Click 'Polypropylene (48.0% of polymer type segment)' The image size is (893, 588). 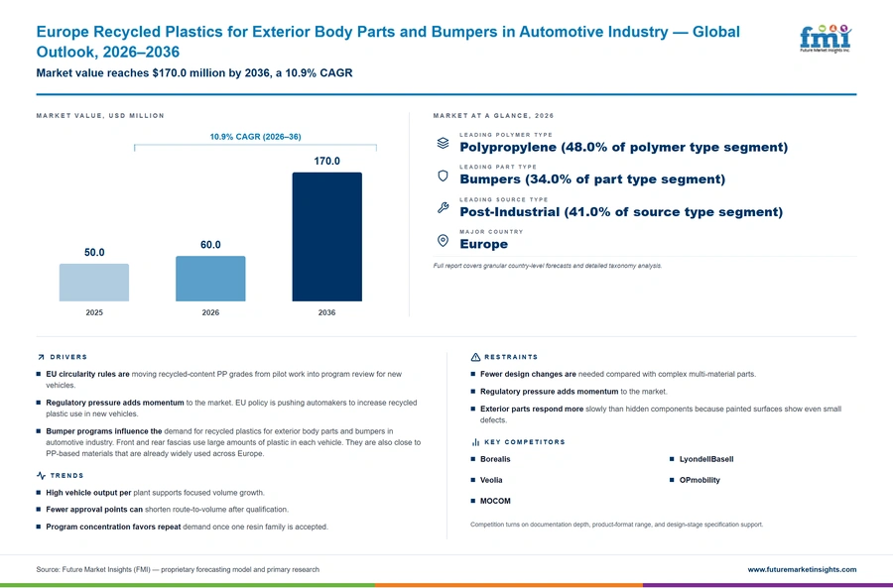[624, 147]
